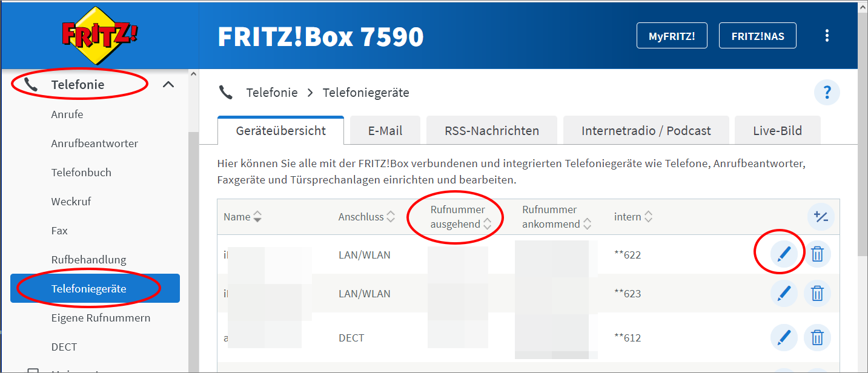Viewport: 868px width, 373px height.
Task: Click LAN/WLAN in the **622 row
Action: pos(364,255)
